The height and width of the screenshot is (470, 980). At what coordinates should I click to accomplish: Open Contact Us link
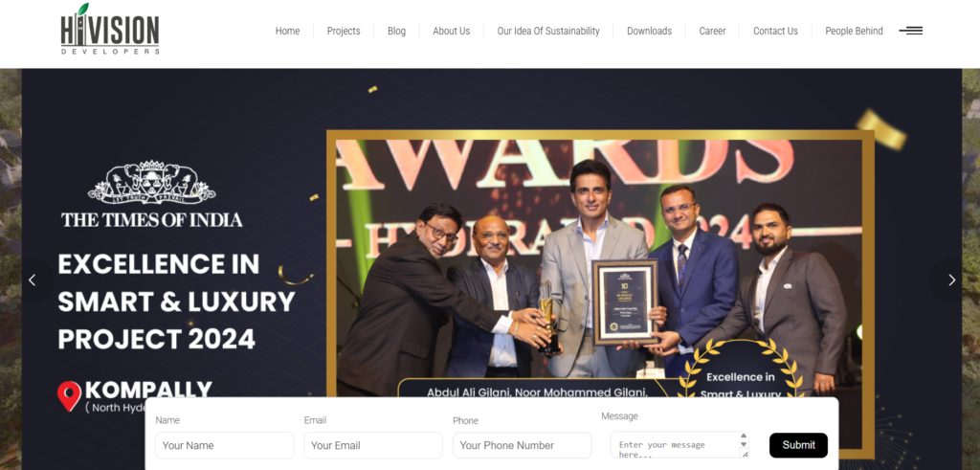(x=775, y=31)
